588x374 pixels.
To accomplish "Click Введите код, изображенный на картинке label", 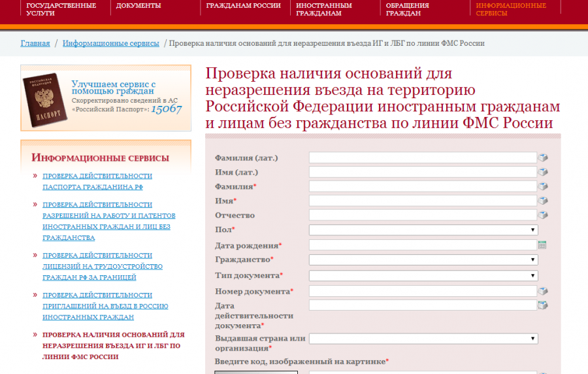I will (x=301, y=361).
